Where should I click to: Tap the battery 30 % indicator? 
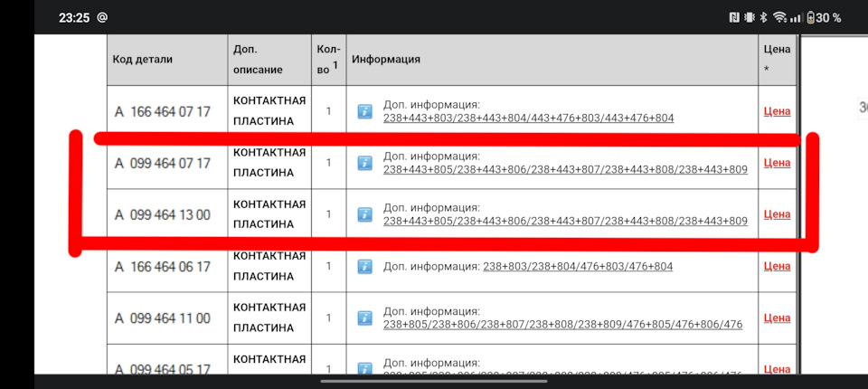(824, 18)
